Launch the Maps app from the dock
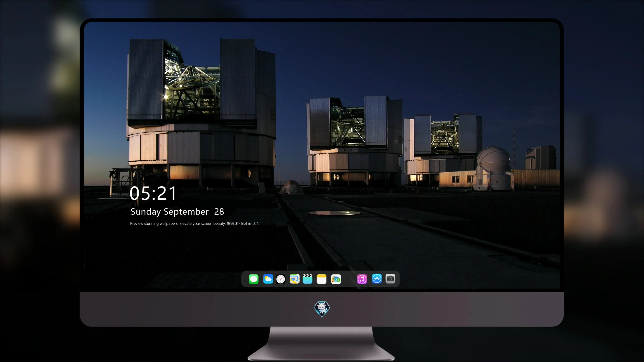Image resolution: width=644 pixels, height=362 pixels. (294, 279)
